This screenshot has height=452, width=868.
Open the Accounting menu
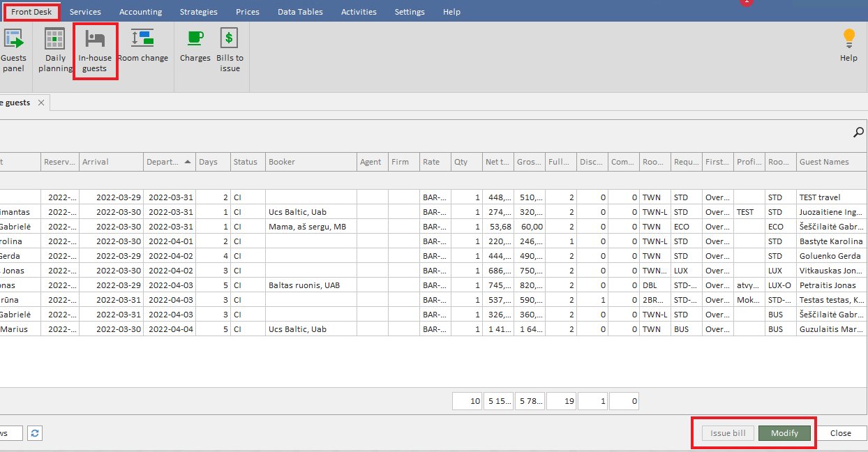tap(140, 12)
